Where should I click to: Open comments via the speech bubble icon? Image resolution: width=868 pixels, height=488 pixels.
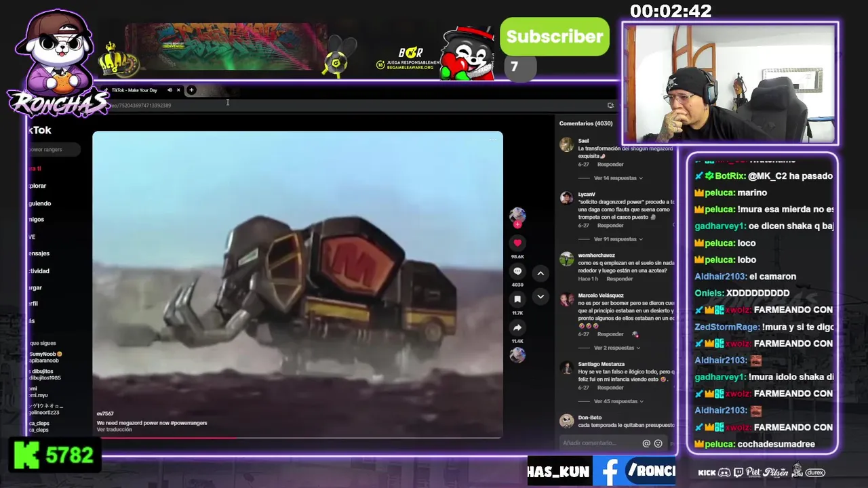517,271
